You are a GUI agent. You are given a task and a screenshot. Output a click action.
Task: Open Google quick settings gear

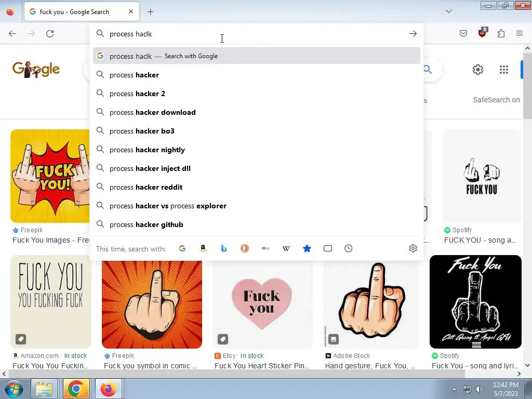tap(478, 70)
